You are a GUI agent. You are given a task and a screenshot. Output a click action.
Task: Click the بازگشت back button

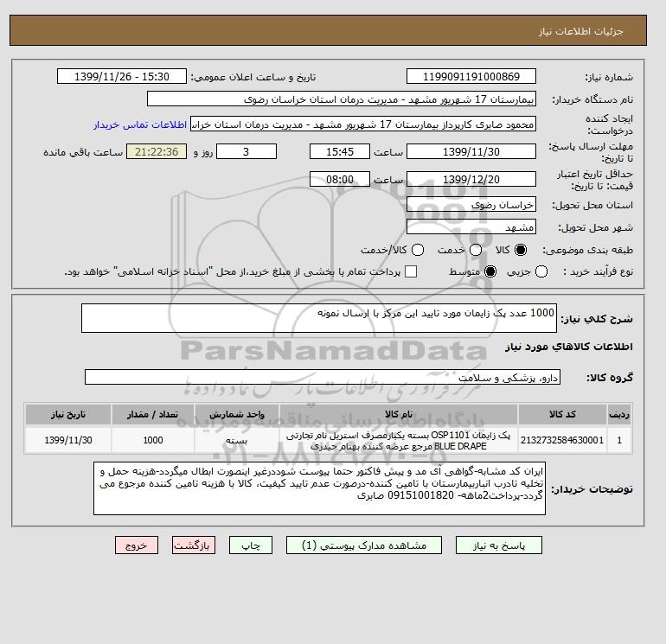click(194, 545)
